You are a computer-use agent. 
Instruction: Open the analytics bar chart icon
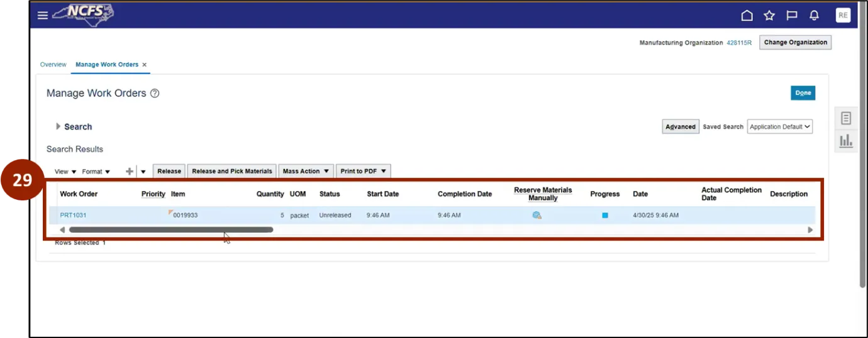coord(846,141)
